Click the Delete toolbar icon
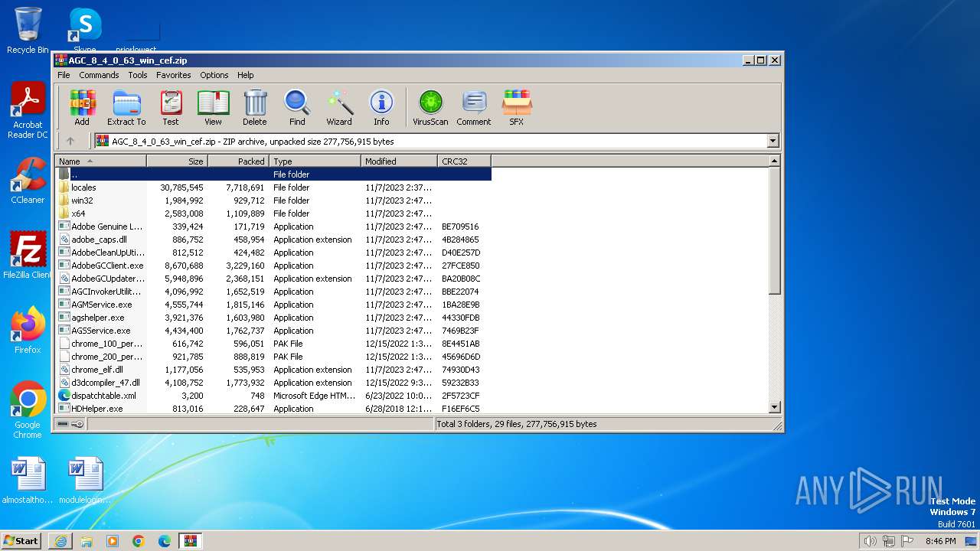Viewport: 980px width, 551px height. 255,107
